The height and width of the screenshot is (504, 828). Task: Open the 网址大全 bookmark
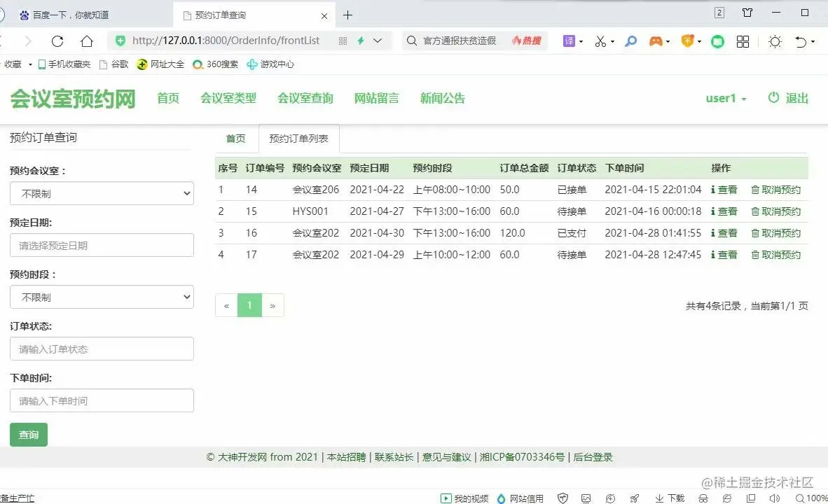160,64
